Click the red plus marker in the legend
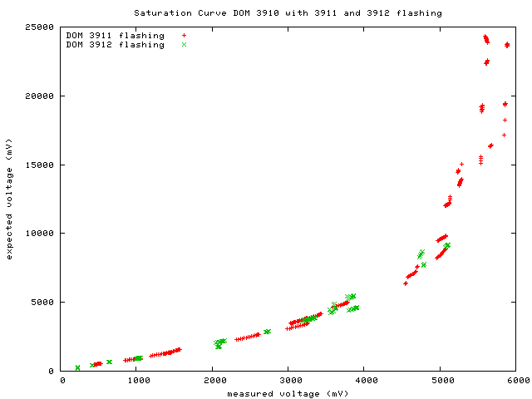The height and width of the screenshot is (399, 532). [184, 36]
